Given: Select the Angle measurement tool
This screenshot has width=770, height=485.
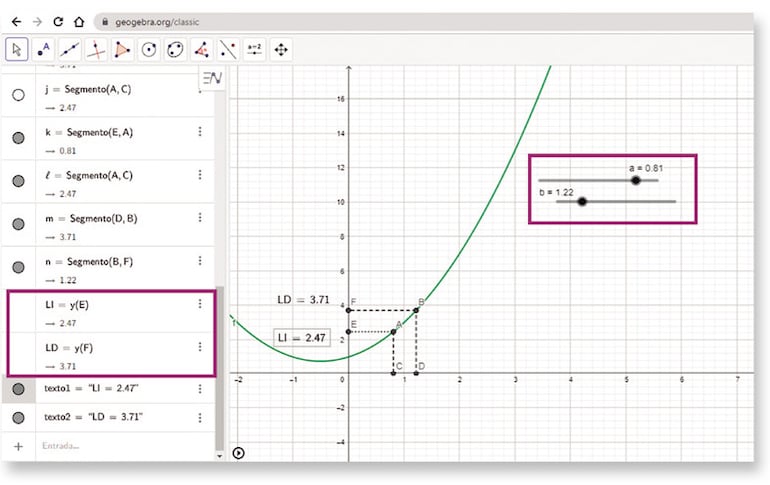Looking at the screenshot, I should click(202, 50).
